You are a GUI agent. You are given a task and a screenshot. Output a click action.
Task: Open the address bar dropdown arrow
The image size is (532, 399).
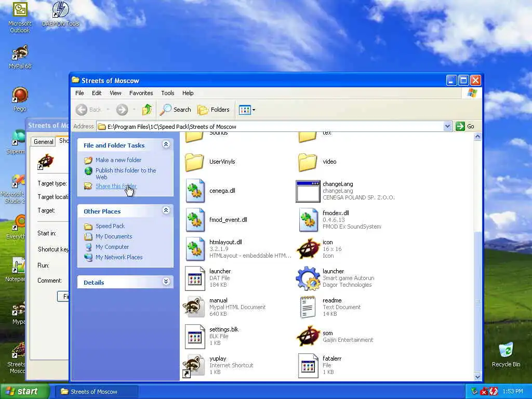(x=447, y=126)
